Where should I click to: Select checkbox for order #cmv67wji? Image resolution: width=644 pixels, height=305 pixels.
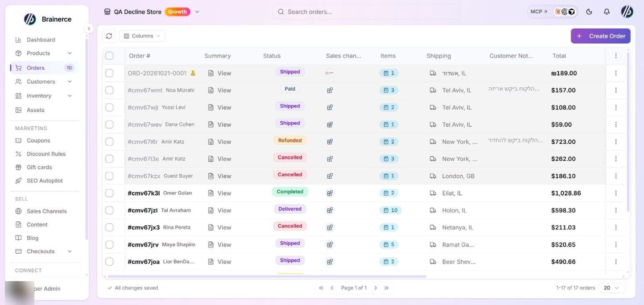pyautogui.click(x=109, y=107)
